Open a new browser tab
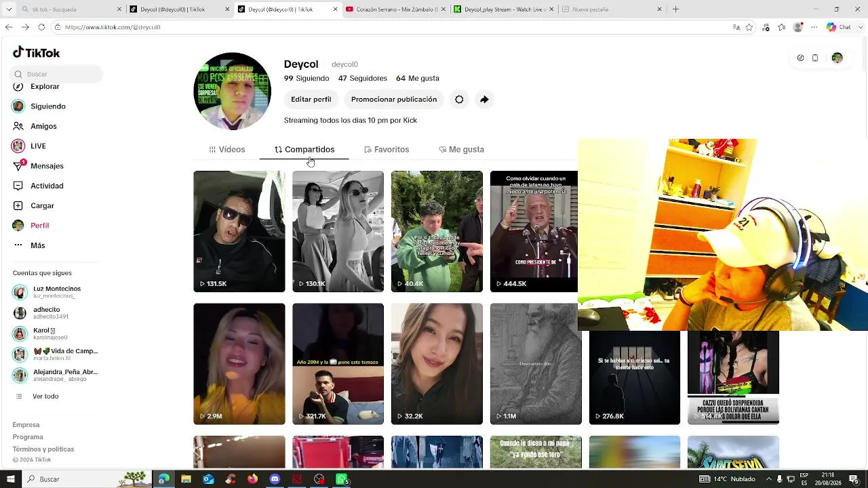 [675, 9]
